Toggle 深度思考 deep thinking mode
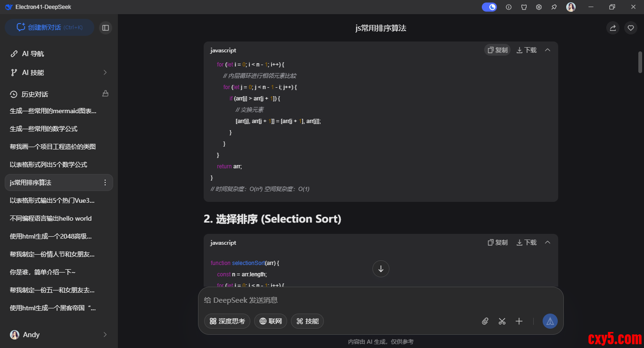The height and width of the screenshot is (348, 644). point(227,321)
